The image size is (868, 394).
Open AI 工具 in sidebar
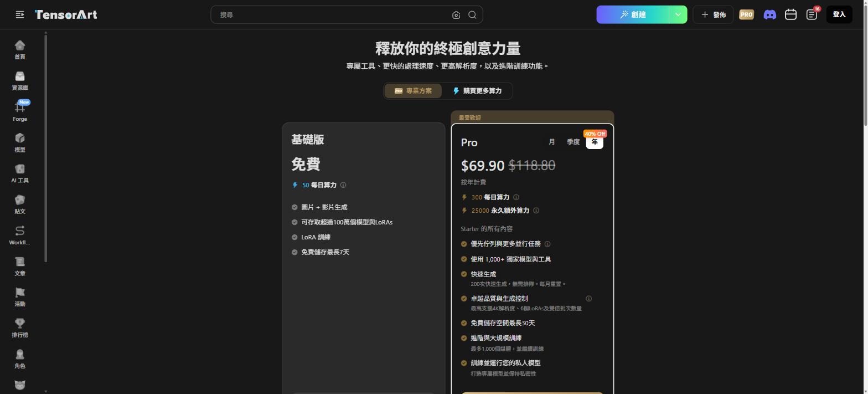pyautogui.click(x=20, y=173)
